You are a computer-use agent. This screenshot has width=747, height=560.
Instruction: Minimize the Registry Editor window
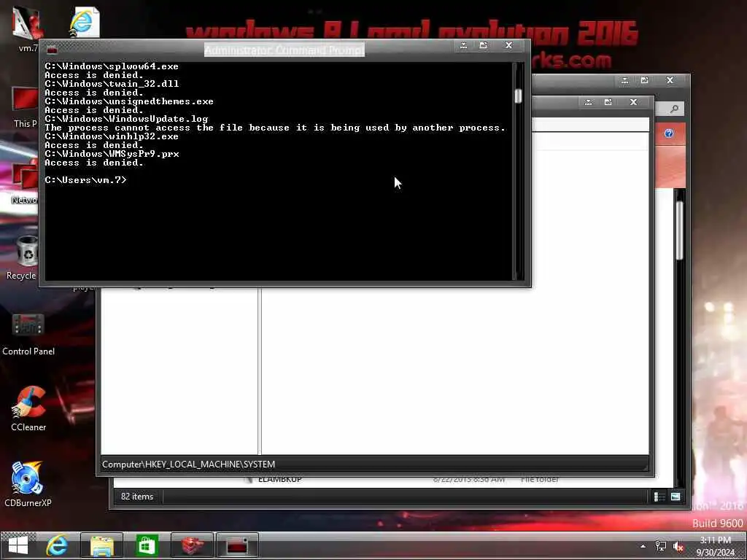coord(589,102)
